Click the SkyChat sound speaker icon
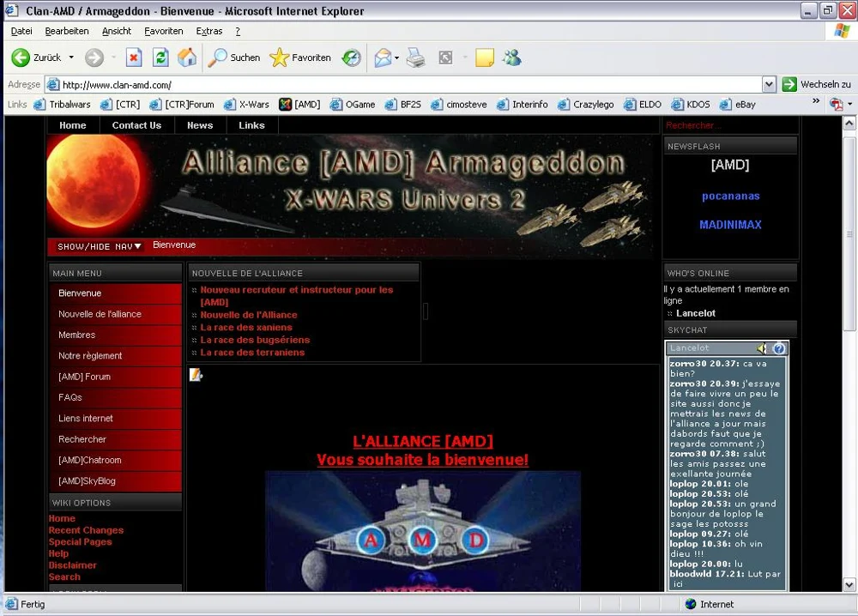The image size is (858, 616). click(x=761, y=348)
